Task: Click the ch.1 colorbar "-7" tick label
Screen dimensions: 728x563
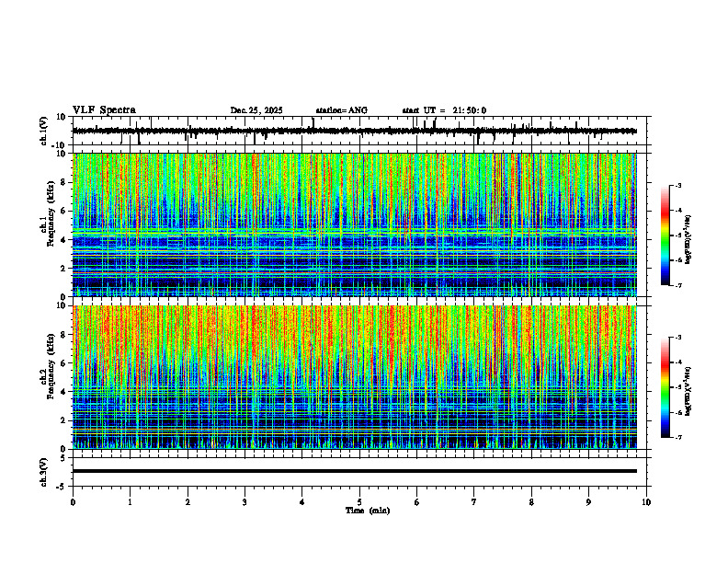Action: pyautogui.click(x=678, y=286)
